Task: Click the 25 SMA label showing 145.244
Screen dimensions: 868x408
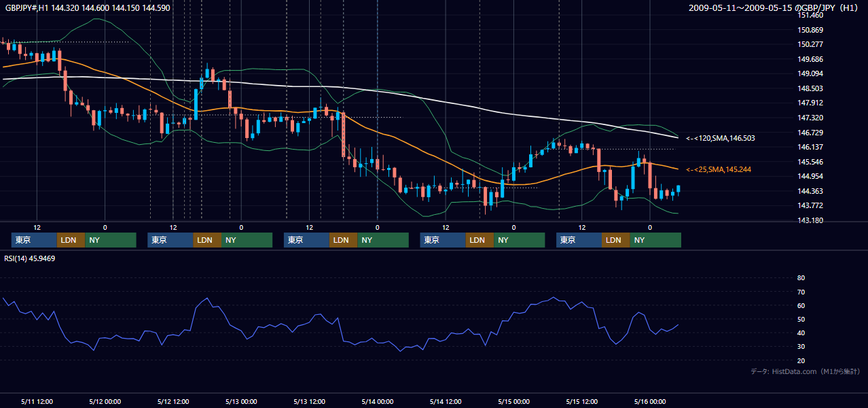Action: (719, 169)
